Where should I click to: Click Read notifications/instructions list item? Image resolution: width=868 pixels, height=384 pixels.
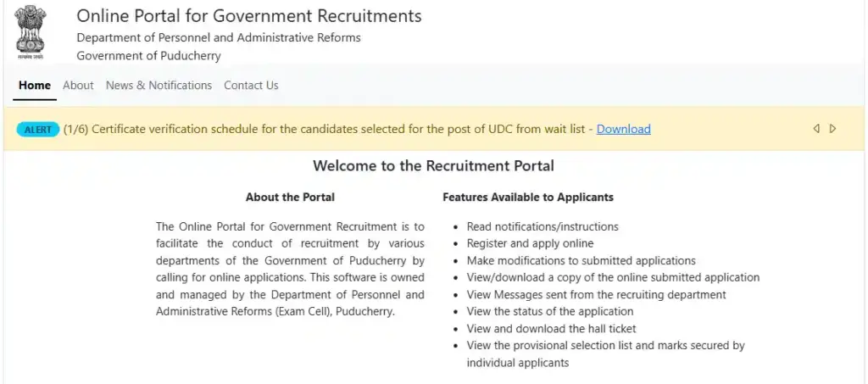point(542,227)
